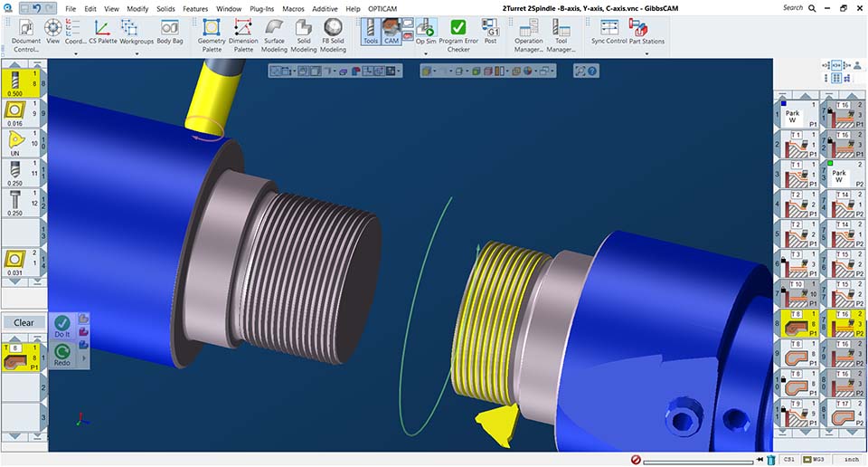Launch Surface Modeling tools
Screen dimensions: 868x467
pos(274,35)
